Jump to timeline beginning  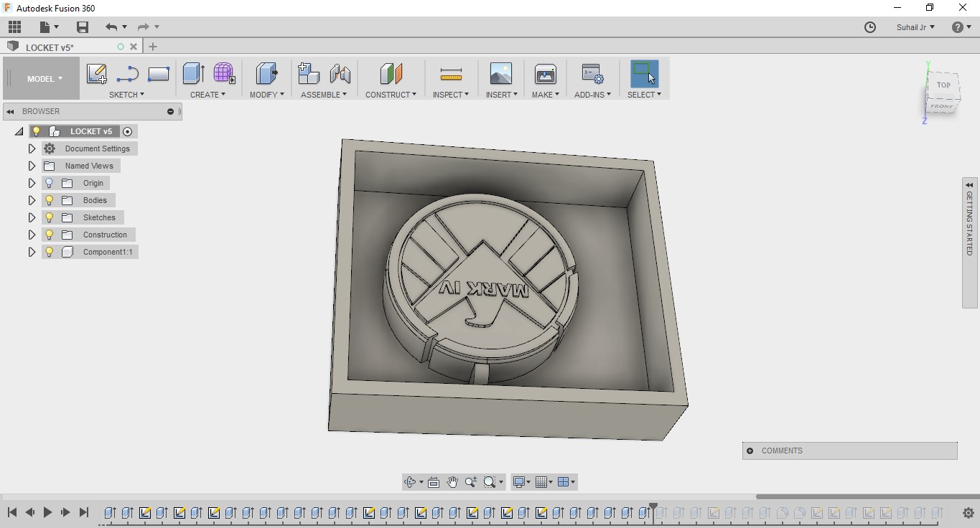coord(12,512)
